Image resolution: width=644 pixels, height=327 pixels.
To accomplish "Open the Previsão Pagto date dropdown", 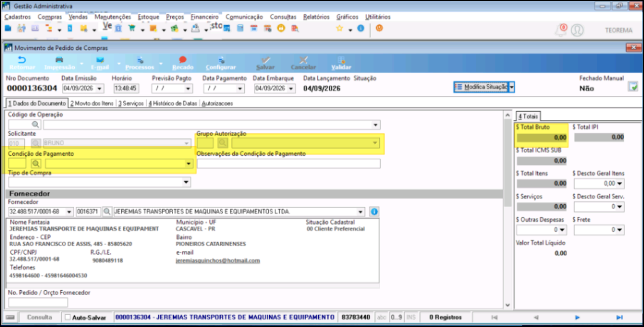I will (x=188, y=89).
